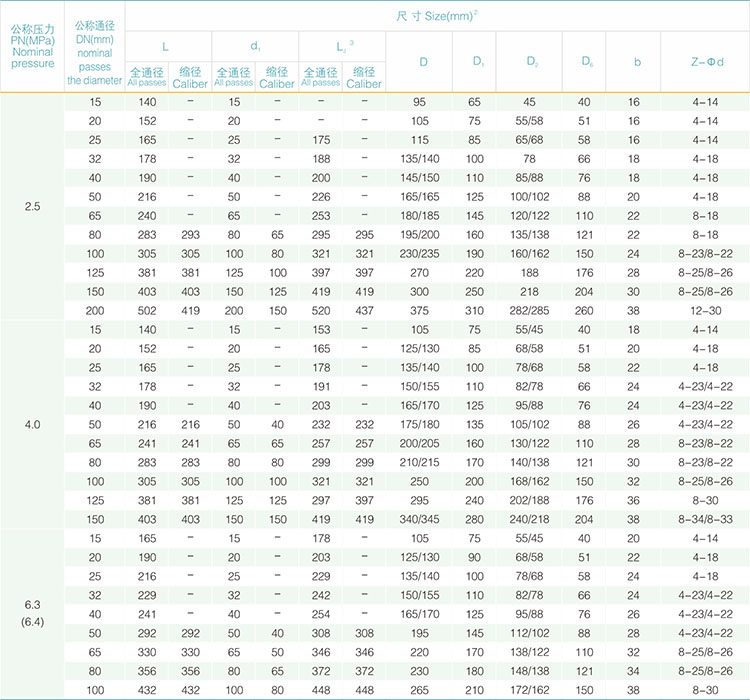This screenshot has height=700, width=750.
Task: Select the cell with value 437
Action: point(364,311)
